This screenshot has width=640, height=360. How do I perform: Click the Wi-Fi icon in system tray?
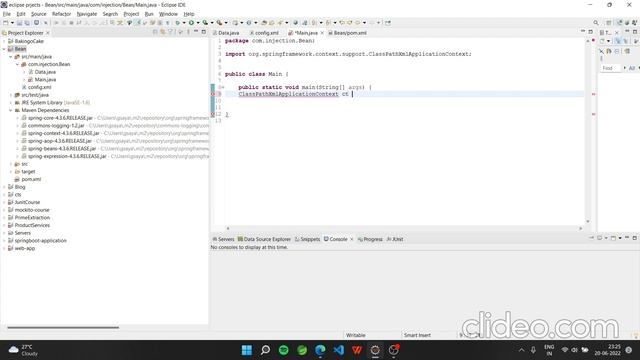(x=565, y=350)
